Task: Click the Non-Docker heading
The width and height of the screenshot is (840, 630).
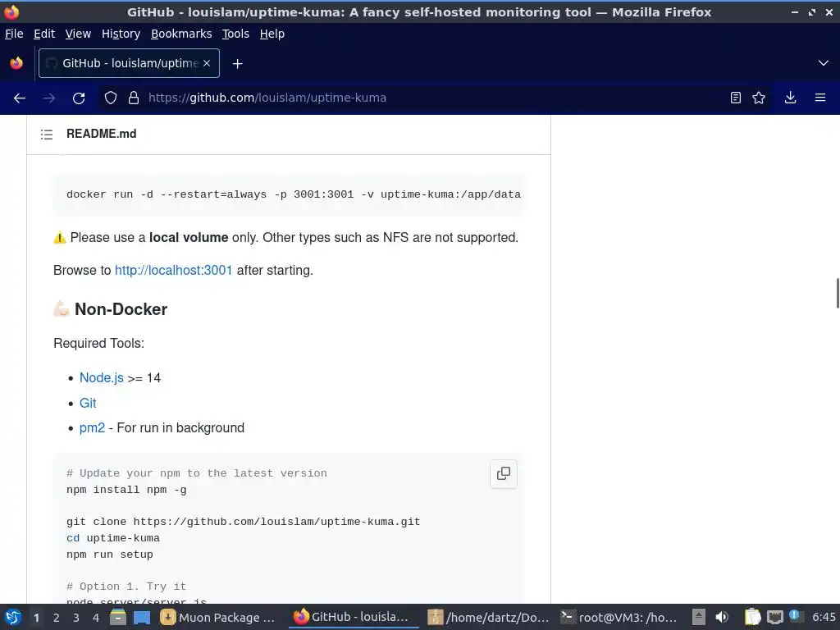Action: (121, 309)
